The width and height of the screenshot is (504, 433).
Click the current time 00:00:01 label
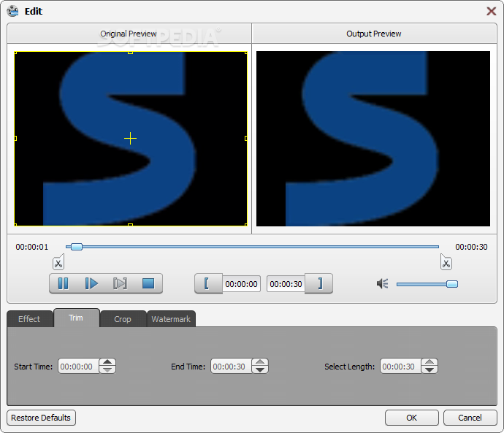point(32,247)
